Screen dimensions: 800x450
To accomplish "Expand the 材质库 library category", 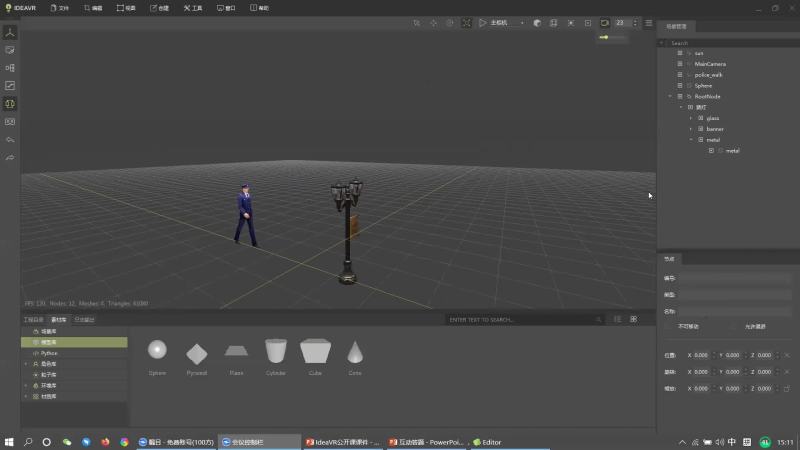I will (x=26, y=396).
